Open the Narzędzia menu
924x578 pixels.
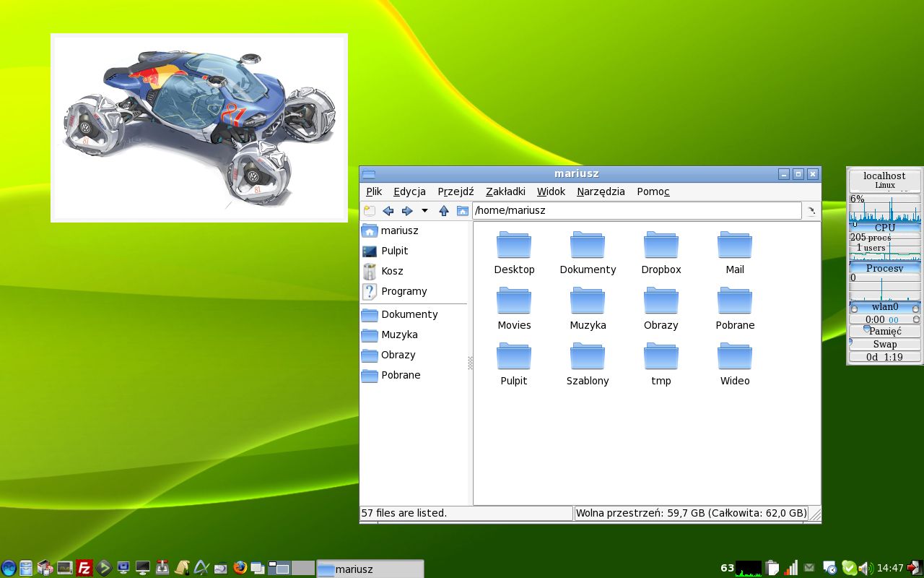(601, 191)
